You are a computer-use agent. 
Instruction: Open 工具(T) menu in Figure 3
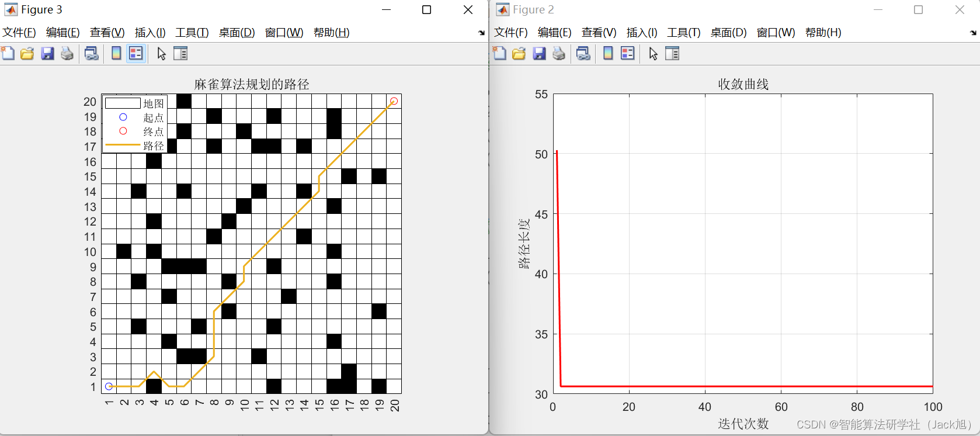click(192, 33)
